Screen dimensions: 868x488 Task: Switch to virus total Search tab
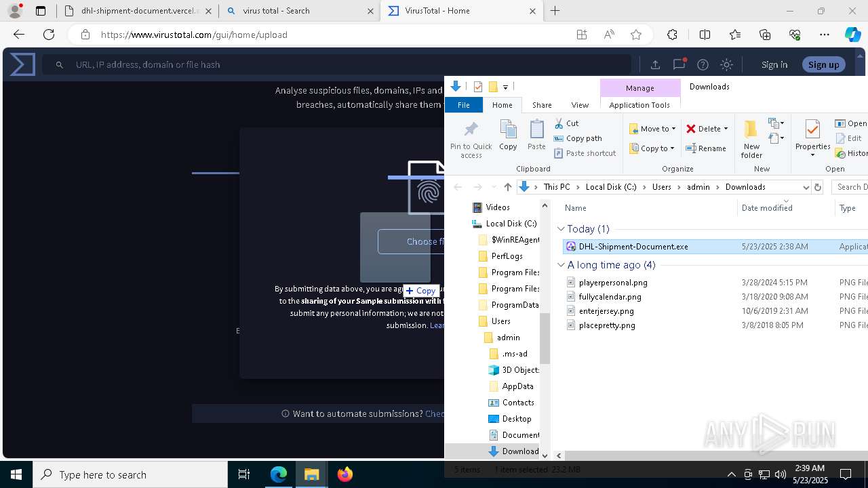pyautogui.click(x=299, y=11)
